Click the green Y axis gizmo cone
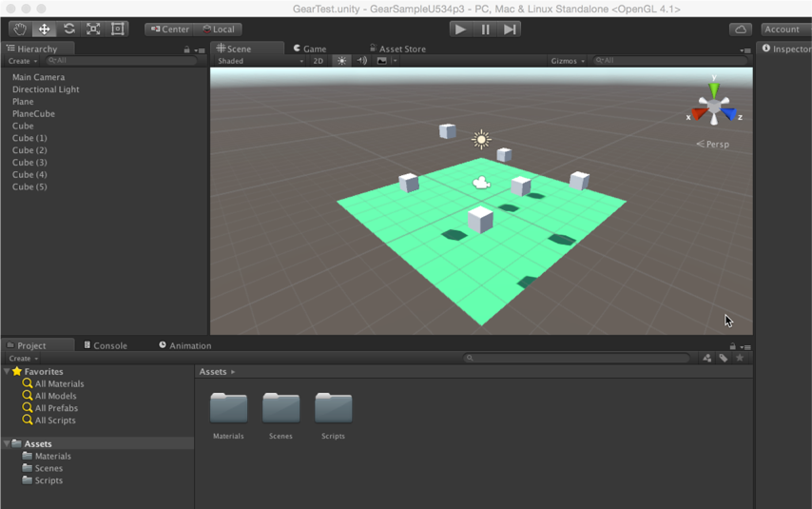Image resolution: width=812 pixels, height=509 pixels. click(714, 90)
